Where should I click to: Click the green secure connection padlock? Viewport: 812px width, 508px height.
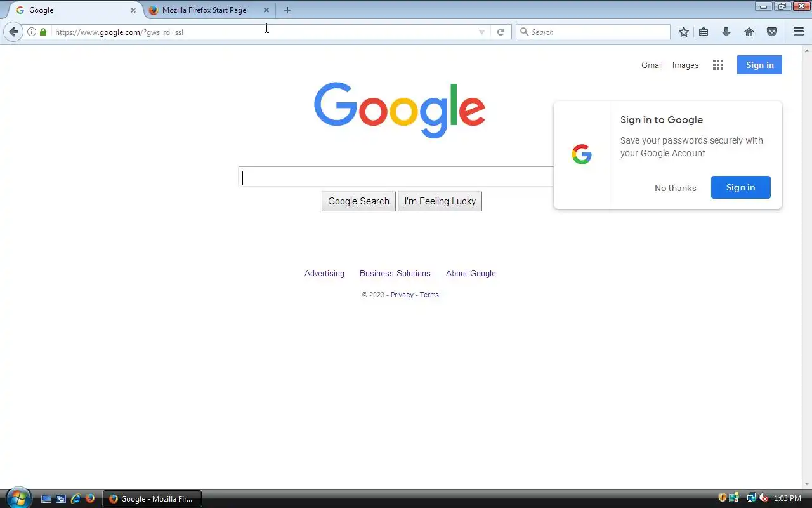pos(43,32)
